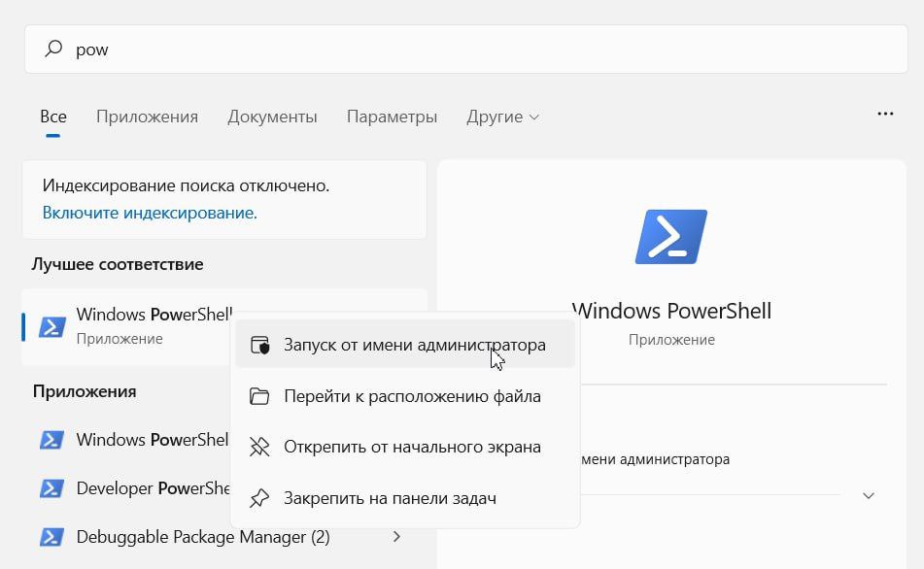Click the Debuggable Package Manager icon

pos(51,537)
